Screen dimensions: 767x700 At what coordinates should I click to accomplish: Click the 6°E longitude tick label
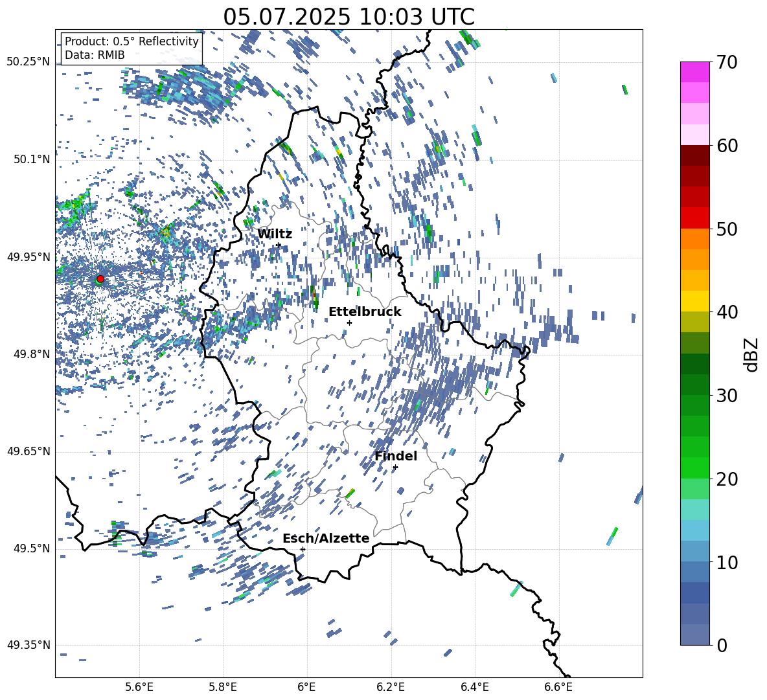[x=306, y=687]
